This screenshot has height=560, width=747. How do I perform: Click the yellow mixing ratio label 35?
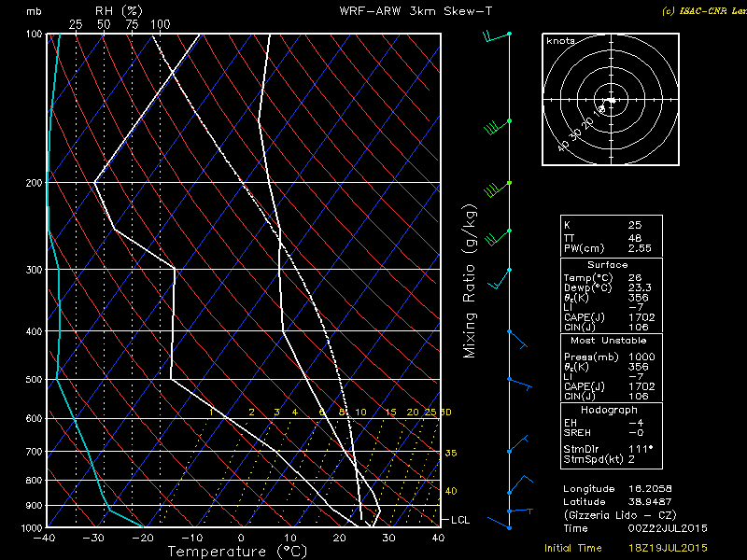pos(451,453)
